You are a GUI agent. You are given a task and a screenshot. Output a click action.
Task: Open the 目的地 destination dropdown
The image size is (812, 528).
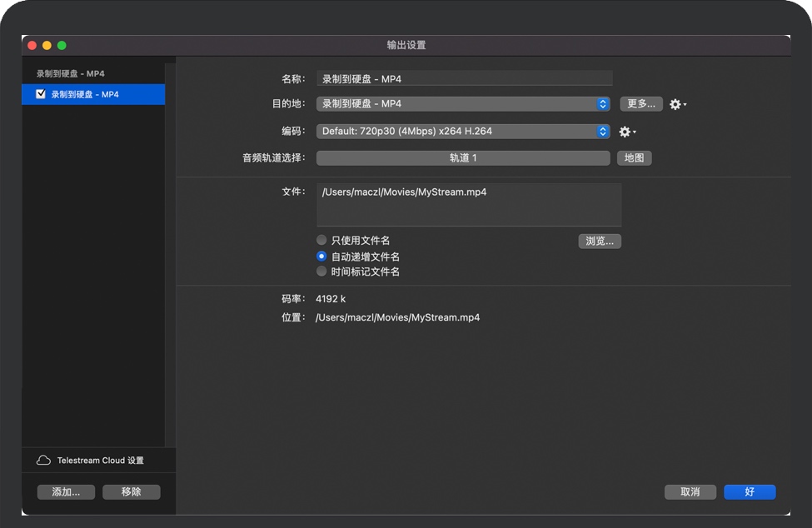(x=463, y=104)
